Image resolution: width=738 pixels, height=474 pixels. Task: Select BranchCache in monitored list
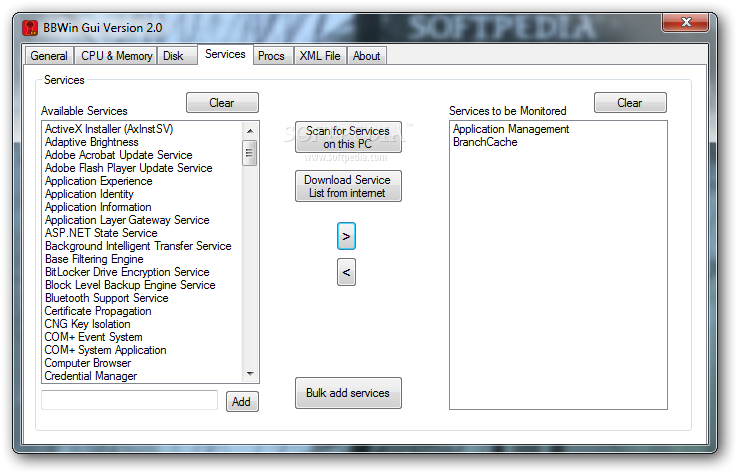[485, 142]
